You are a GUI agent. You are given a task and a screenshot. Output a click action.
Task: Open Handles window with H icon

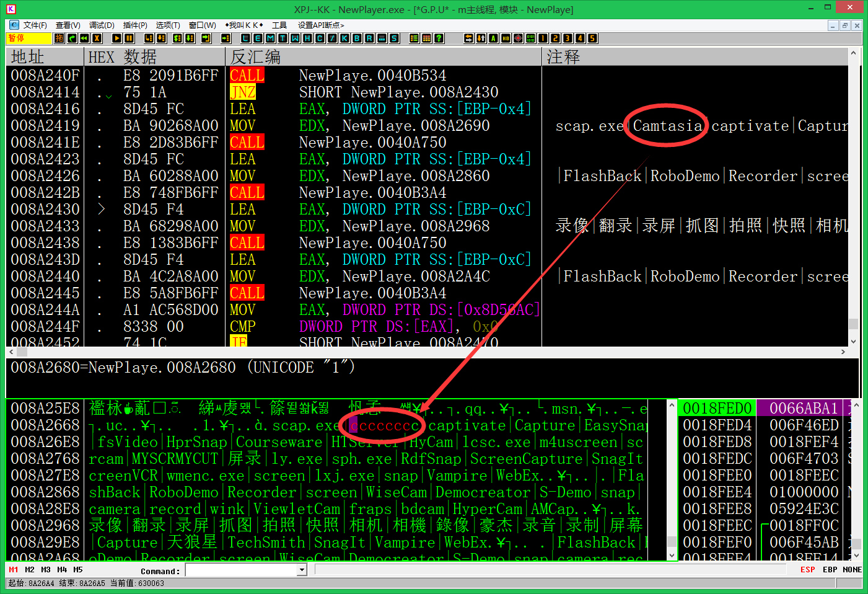(308, 38)
